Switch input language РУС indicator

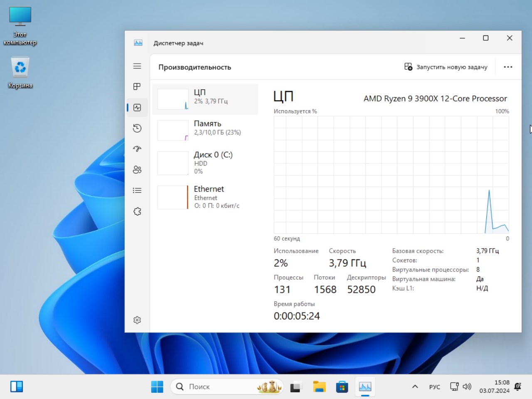(434, 387)
